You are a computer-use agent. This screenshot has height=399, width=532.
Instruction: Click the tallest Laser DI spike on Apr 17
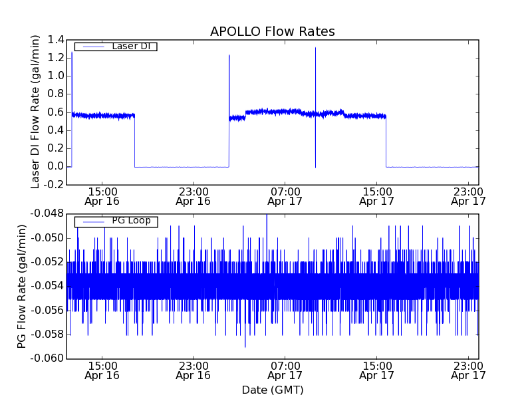[315, 107]
